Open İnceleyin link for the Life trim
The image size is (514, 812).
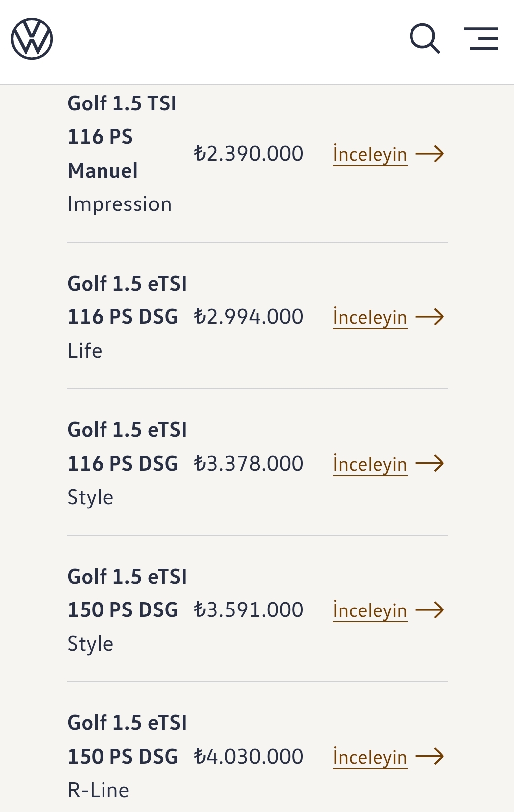click(x=370, y=317)
